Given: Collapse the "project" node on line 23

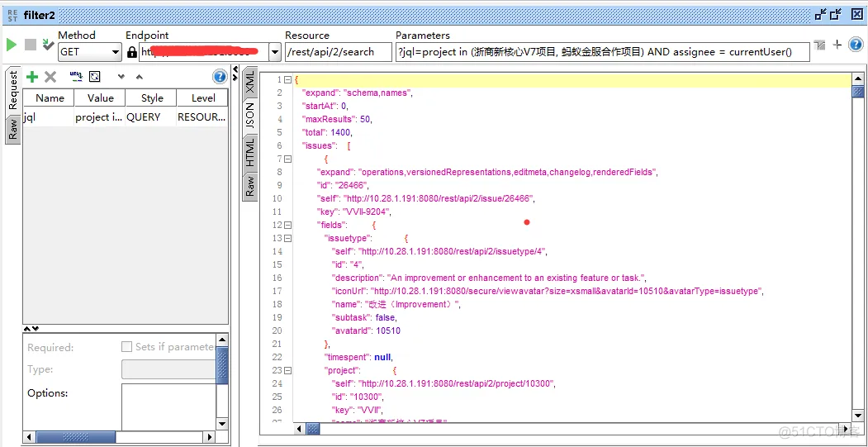Looking at the screenshot, I should (x=287, y=370).
